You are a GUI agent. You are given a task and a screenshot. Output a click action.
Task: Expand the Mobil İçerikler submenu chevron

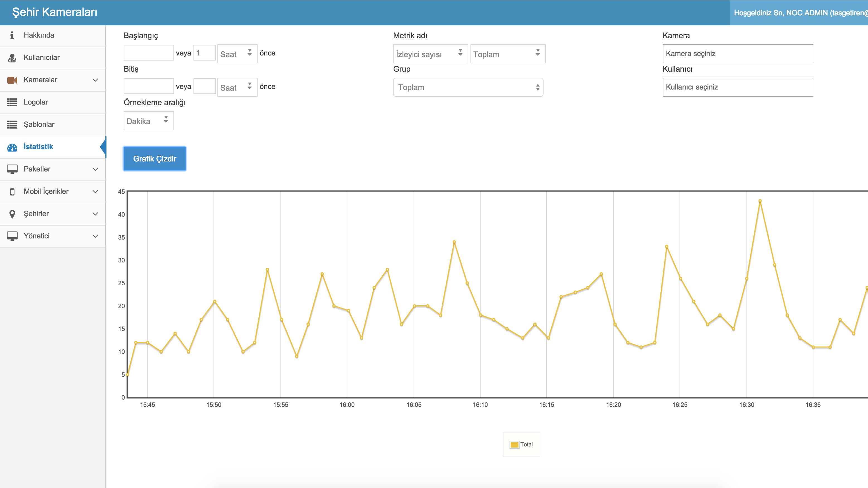(x=95, y=192)
